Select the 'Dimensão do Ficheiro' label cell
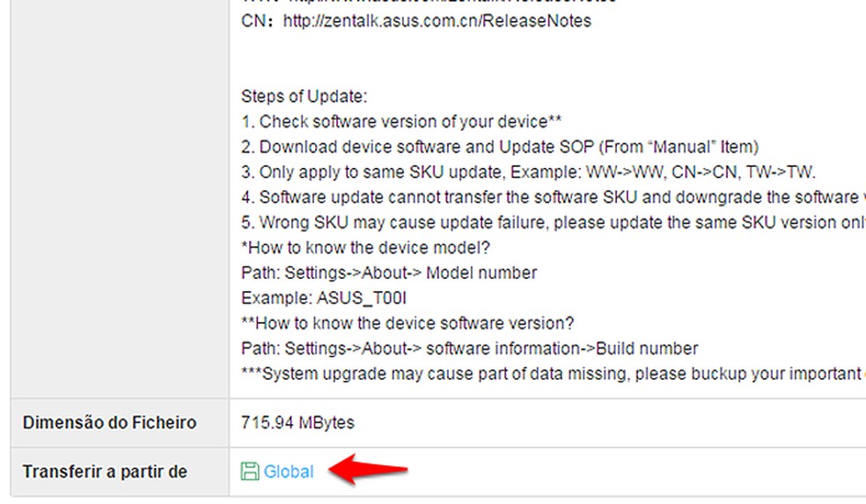 click(x=109, y=423)
